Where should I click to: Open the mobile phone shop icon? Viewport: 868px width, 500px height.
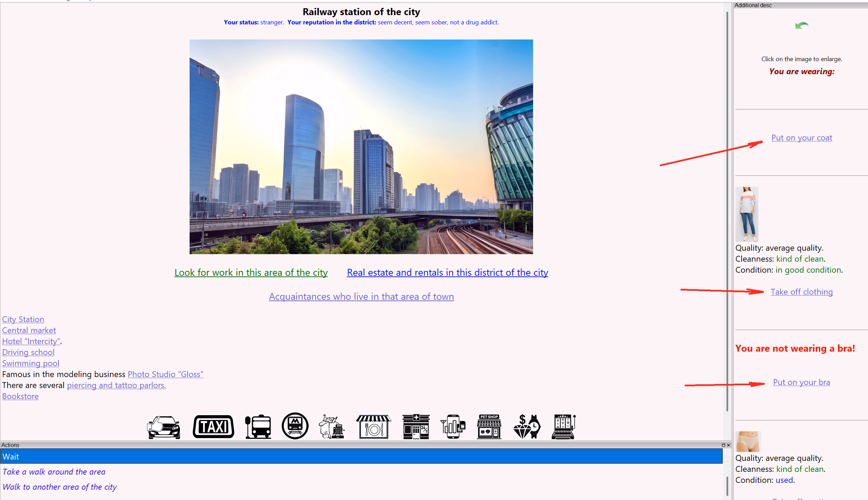tap(453, 427)
